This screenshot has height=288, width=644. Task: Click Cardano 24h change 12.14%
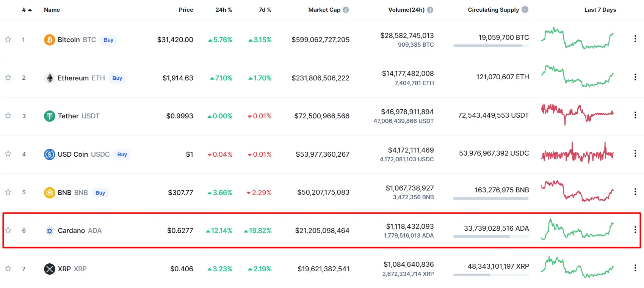(x=219, y=231)
